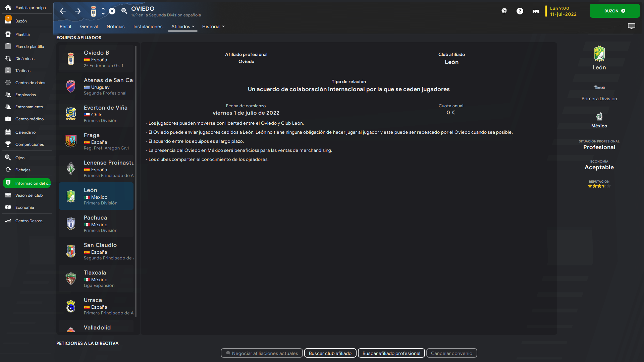Click the monitor display icon

click(631, 26)
